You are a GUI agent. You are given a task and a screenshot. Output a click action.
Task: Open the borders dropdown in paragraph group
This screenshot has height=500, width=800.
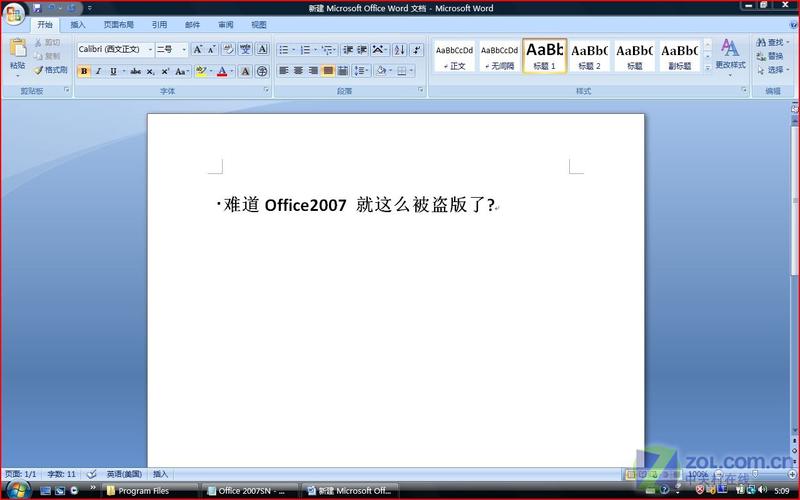(411, 70)
